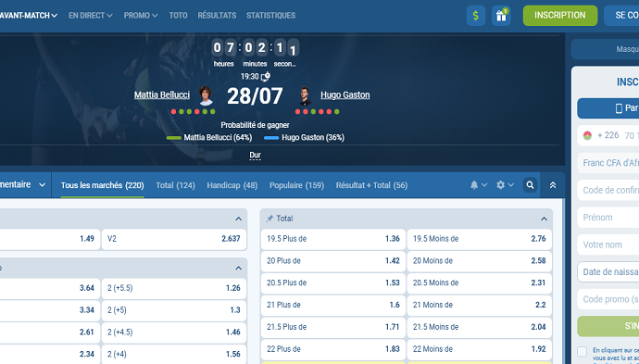This screenshot has height=364, width=639.
Task: Collapse all markets with double chevron icon
Action: coord(553,185)
